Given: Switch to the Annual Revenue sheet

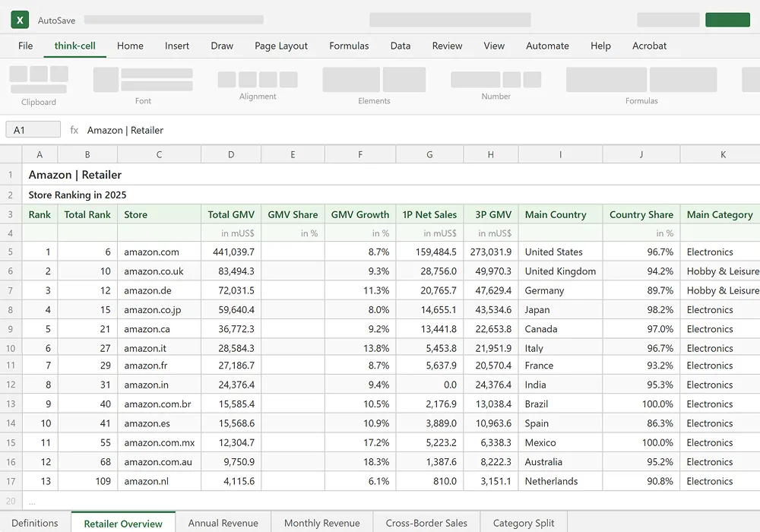Looking at the screenshot, I should [x=223, y=523].
